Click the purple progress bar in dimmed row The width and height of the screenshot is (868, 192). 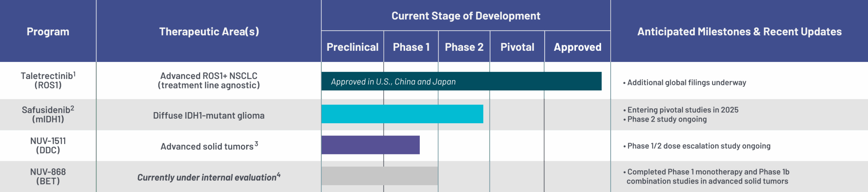click(371, 145)
